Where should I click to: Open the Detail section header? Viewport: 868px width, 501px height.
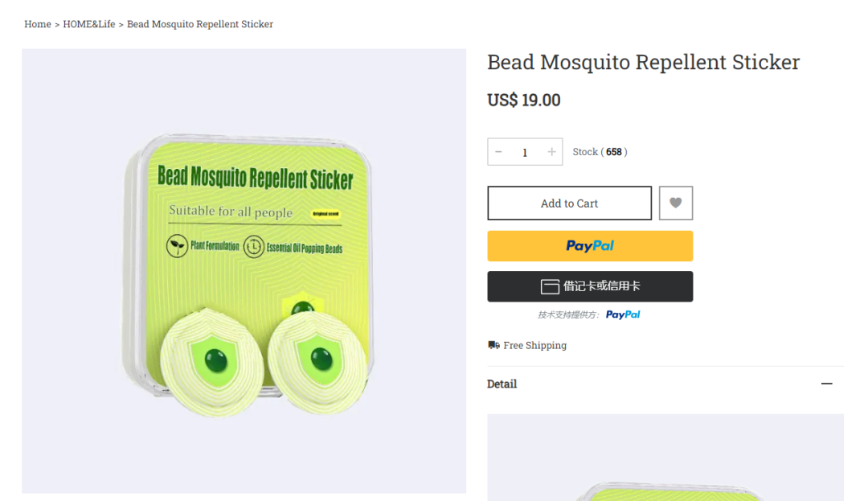665,384
